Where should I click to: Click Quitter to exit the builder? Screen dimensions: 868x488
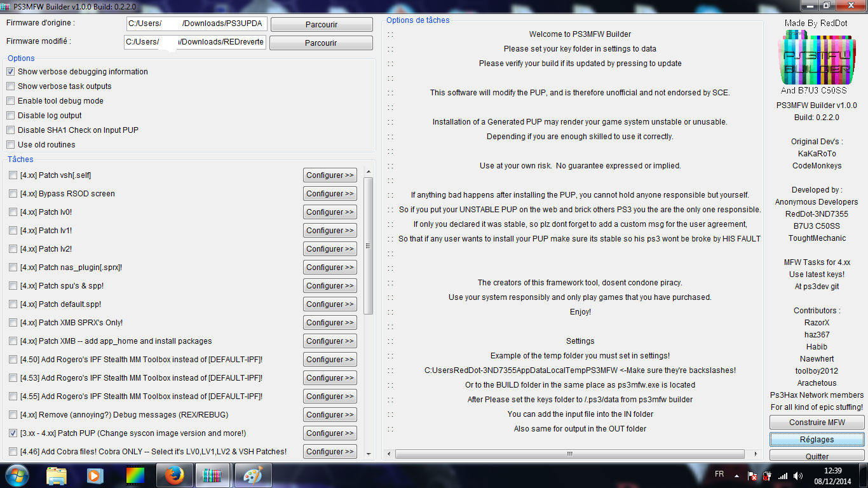click(817, 456)
